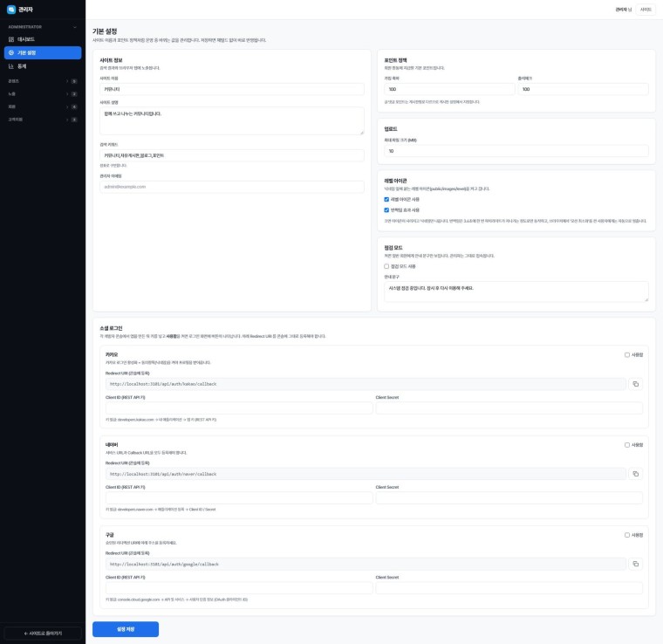663x644 pixels.
Task: Click the 업로드 max file size field
Action: [x=516, y=151]
